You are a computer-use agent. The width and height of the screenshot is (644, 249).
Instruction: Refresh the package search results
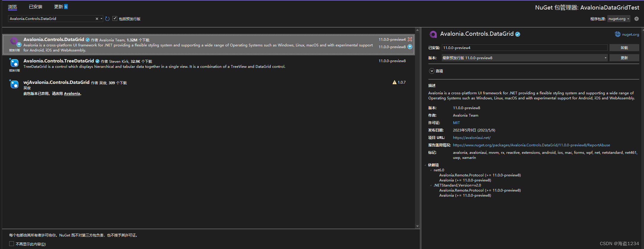[x=107, y=19]
